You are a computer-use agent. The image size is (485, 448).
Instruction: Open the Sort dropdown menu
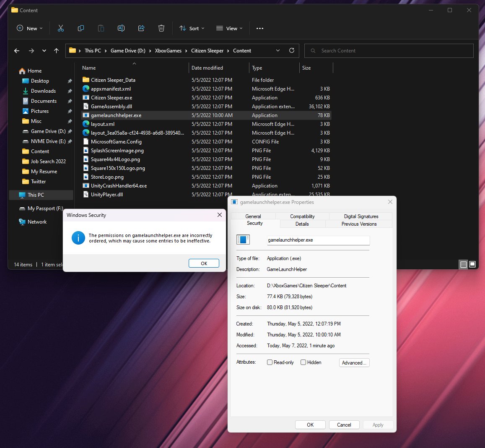192,28
